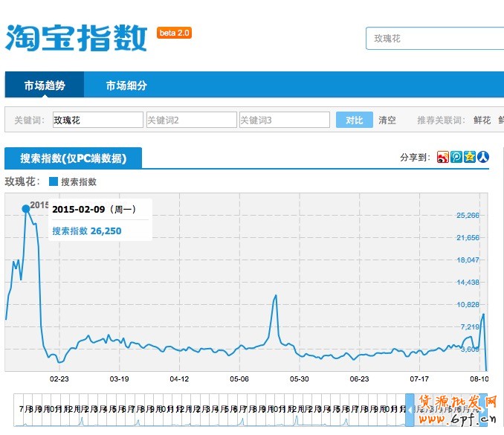Click the 淘宝指数 logo
The width and height of the screenshot is (504, 435).
pyautogui.click(x=77, y=37)
